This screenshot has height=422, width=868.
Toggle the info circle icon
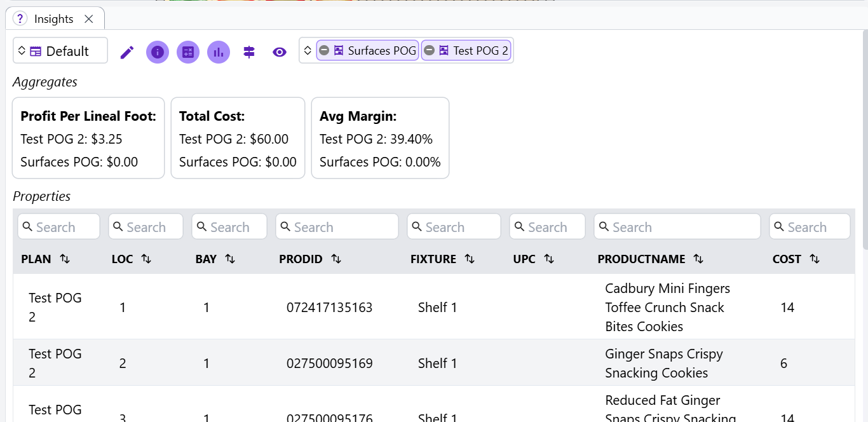[x=158, y=52]
